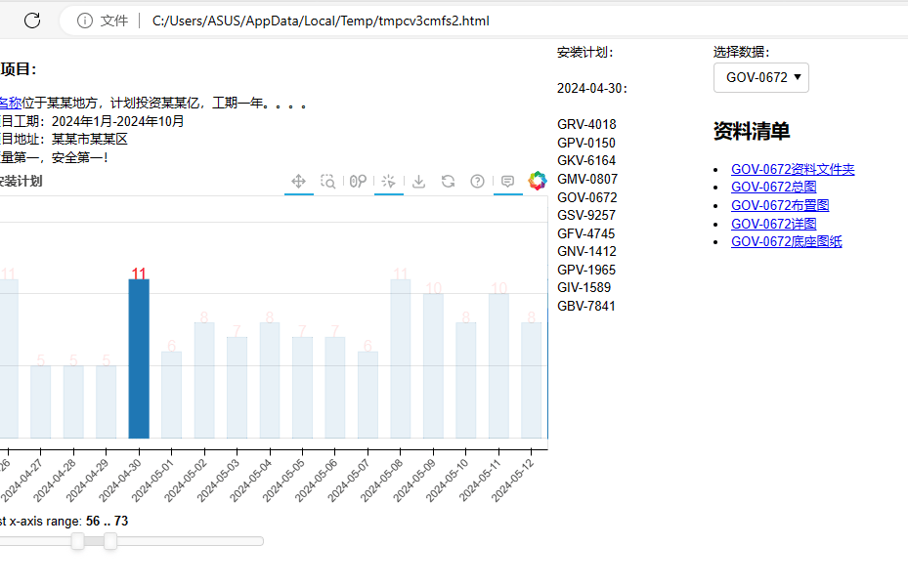The width and height of the screenshot is (908, 588).
Task: Select the 2024-04-27 bar valued 5
Action: [40, 402]
